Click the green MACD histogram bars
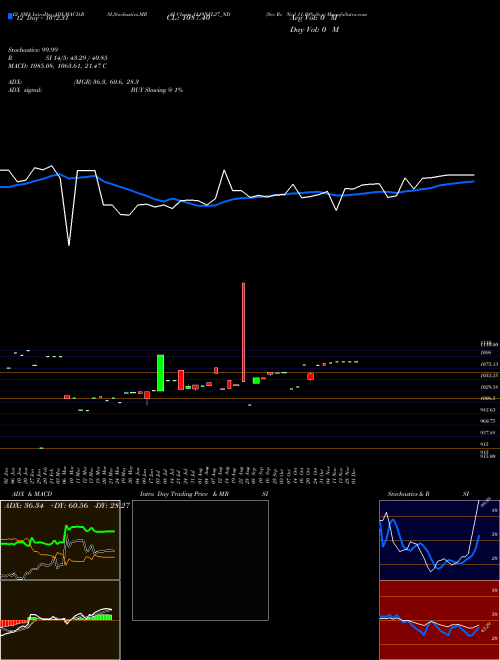This screenshot has width=500, height=660. coord(101,617)
